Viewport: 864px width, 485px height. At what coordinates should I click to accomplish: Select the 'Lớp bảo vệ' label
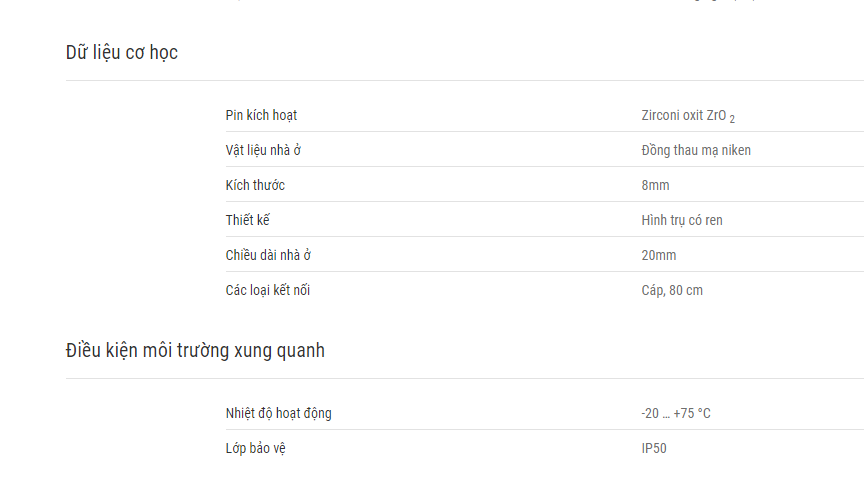click(256, 448)
